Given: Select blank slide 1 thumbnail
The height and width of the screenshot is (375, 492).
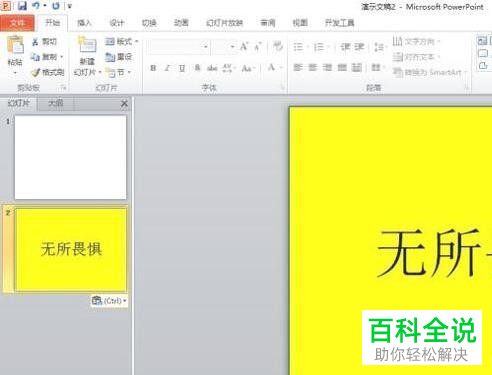Looking at the screenshot, I should (70, 157).
